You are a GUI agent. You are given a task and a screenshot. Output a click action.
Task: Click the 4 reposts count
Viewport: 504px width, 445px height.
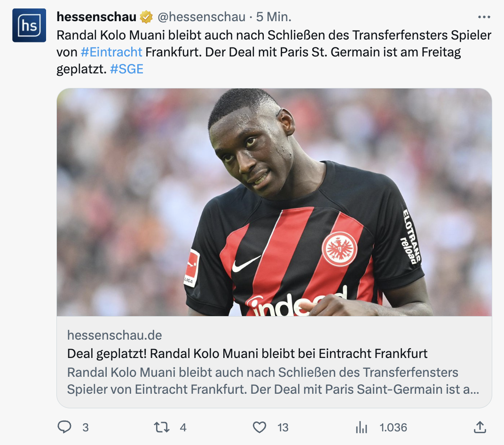tap(183, 428)
